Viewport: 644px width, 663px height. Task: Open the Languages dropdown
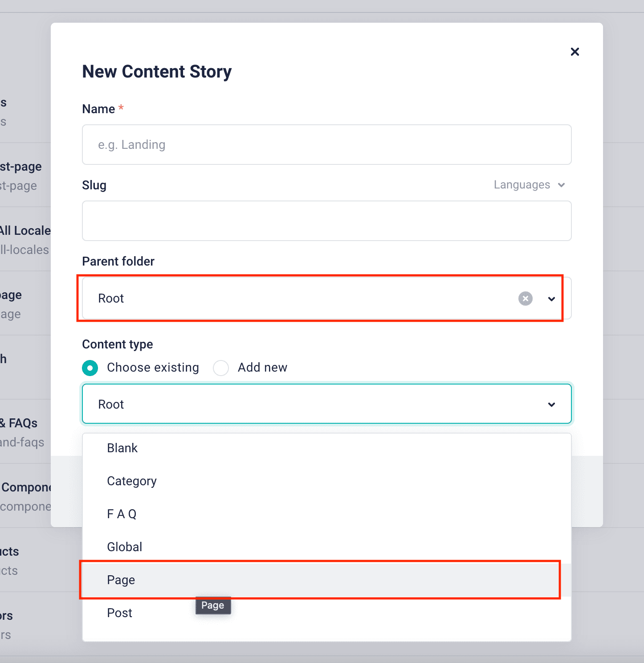pos(529,185)
